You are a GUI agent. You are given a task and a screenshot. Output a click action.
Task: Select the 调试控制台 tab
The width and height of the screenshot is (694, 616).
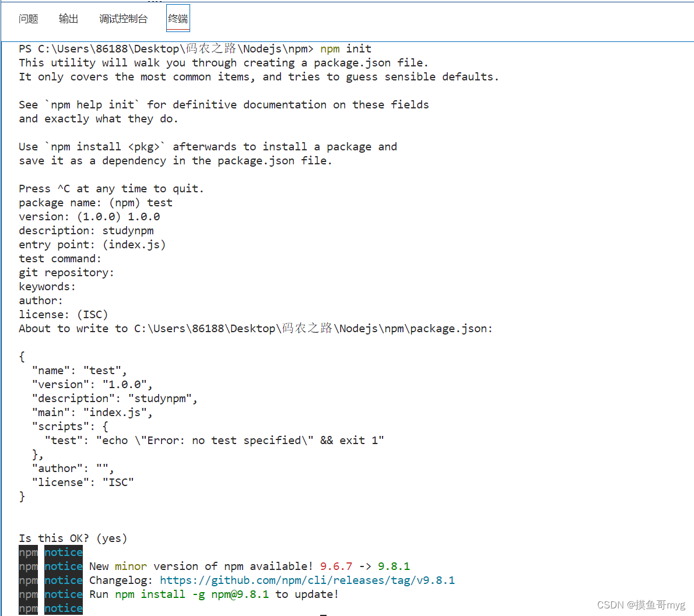123,18
